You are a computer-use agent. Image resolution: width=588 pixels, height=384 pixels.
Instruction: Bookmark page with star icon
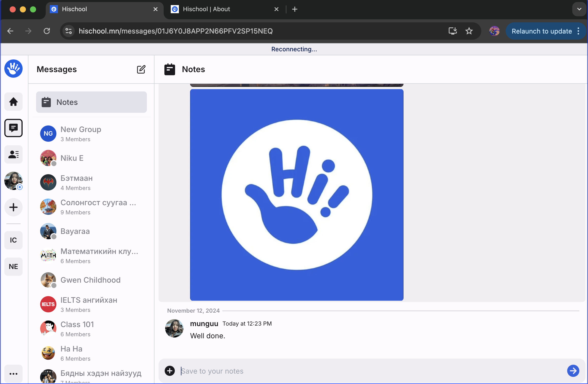tap(469, 31)
